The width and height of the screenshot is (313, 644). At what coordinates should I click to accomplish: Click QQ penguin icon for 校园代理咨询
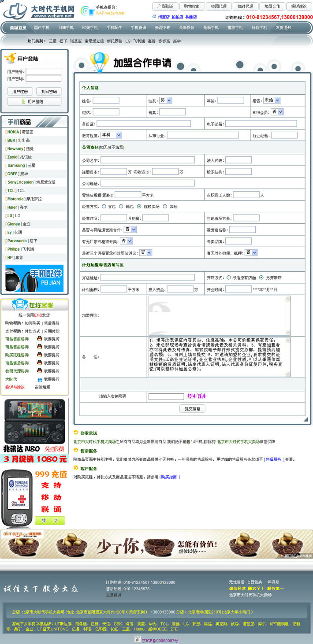(40, 371)
